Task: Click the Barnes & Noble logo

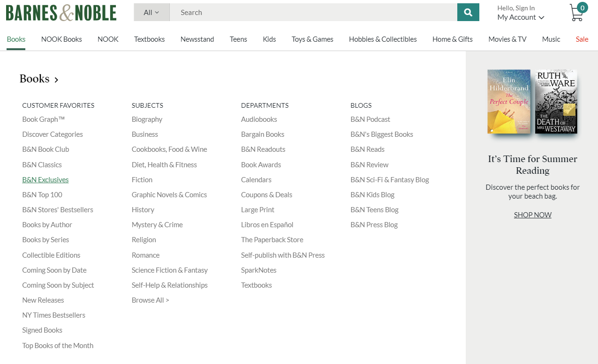Action: click(x=61, y=13)
